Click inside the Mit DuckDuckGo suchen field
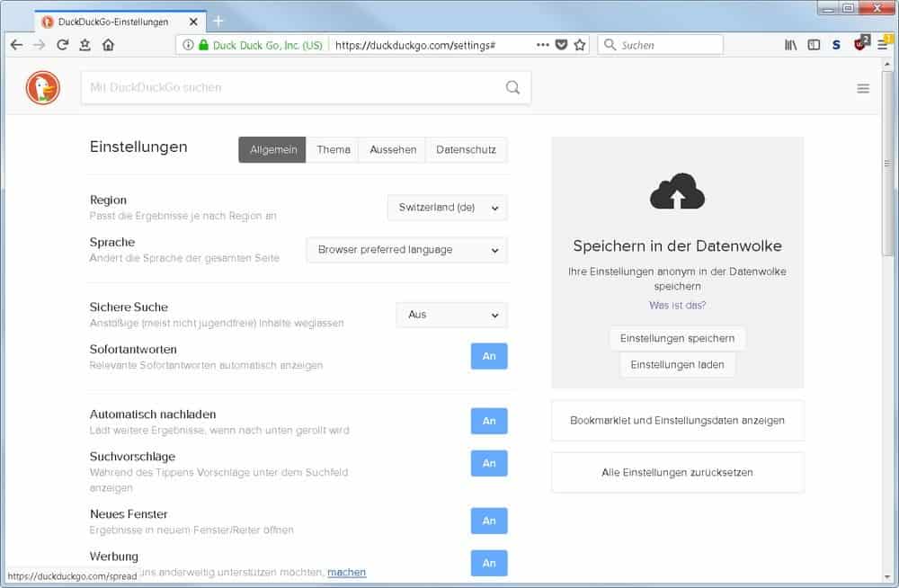 click(288, 87)
